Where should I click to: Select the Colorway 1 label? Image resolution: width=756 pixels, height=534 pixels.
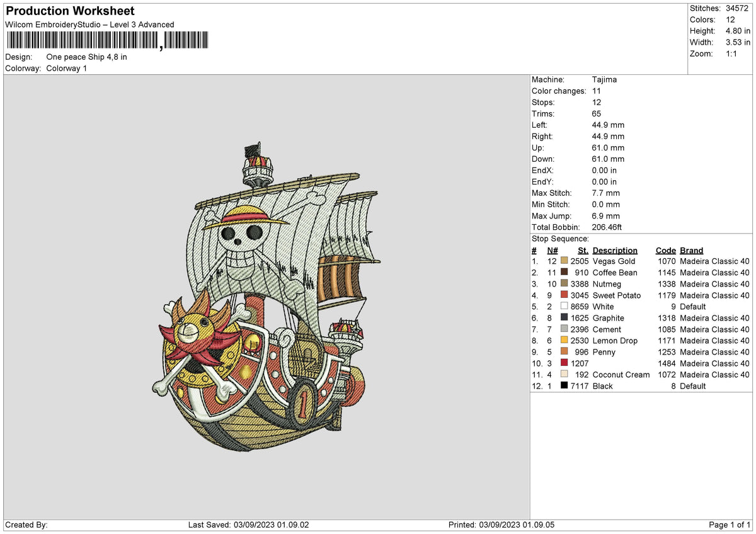pos(66,69)
